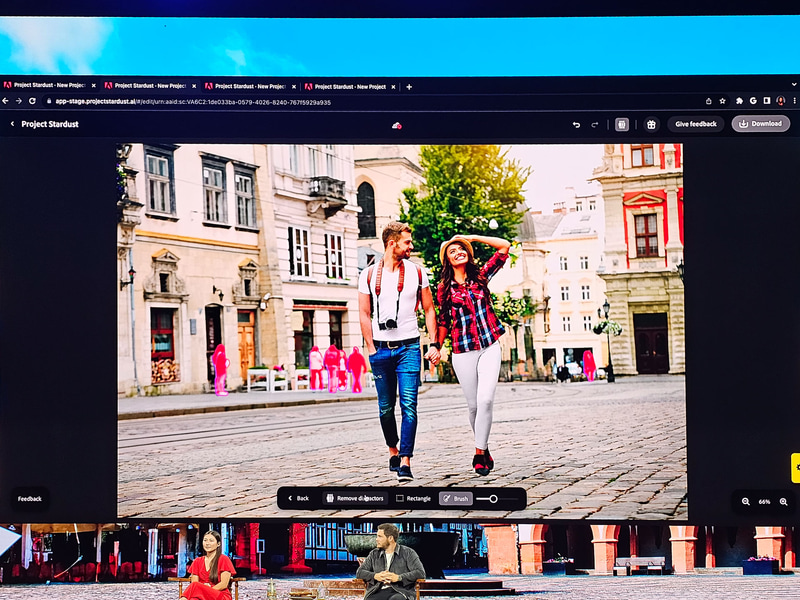Open the browser extensions puzzle icon

(x=739, y=101)
